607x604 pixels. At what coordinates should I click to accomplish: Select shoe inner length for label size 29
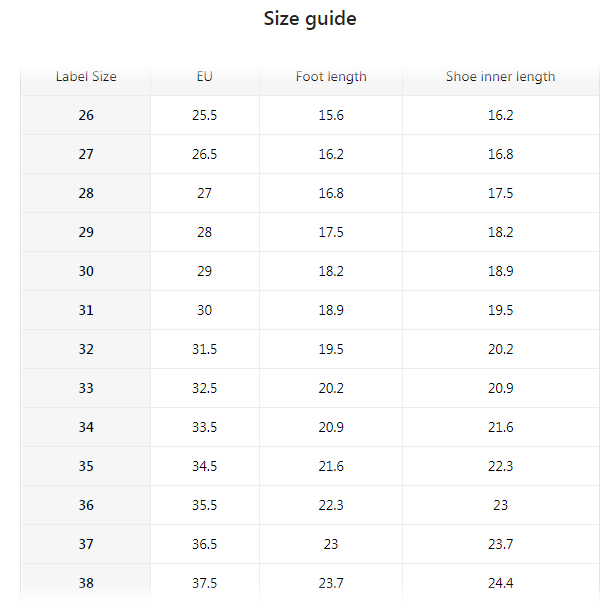click(x=500, y=233)
